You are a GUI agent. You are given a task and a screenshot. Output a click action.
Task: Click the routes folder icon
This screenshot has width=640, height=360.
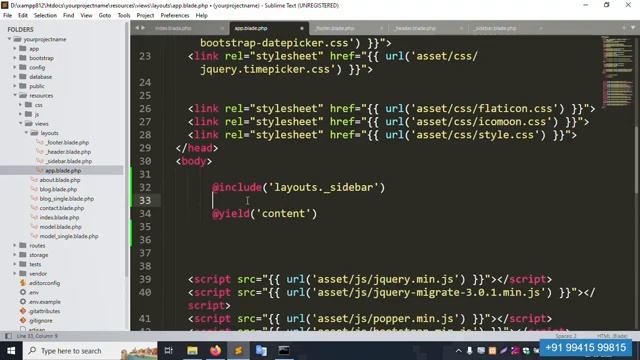23,245
